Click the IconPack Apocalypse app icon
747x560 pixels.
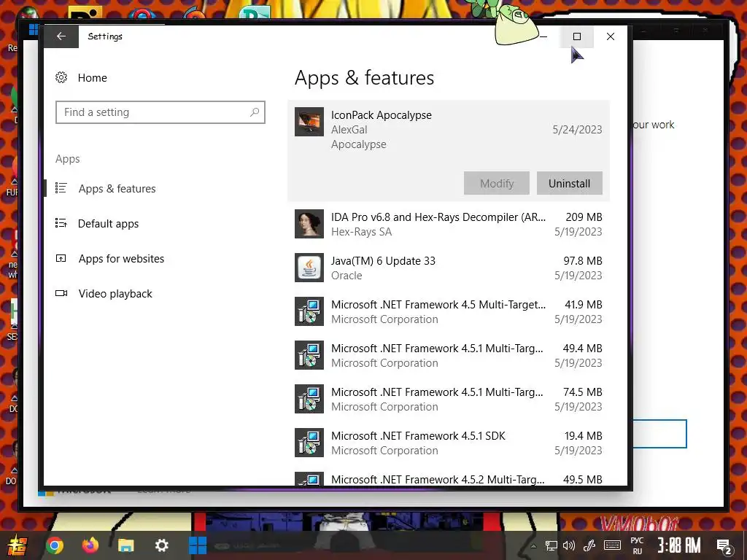[309, 122]
